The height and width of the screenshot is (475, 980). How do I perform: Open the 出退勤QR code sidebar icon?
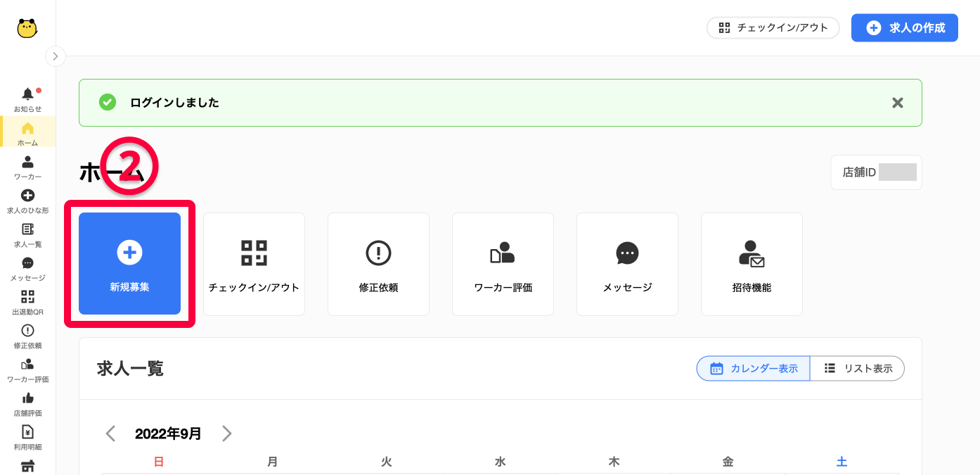(x=27, y=297)
